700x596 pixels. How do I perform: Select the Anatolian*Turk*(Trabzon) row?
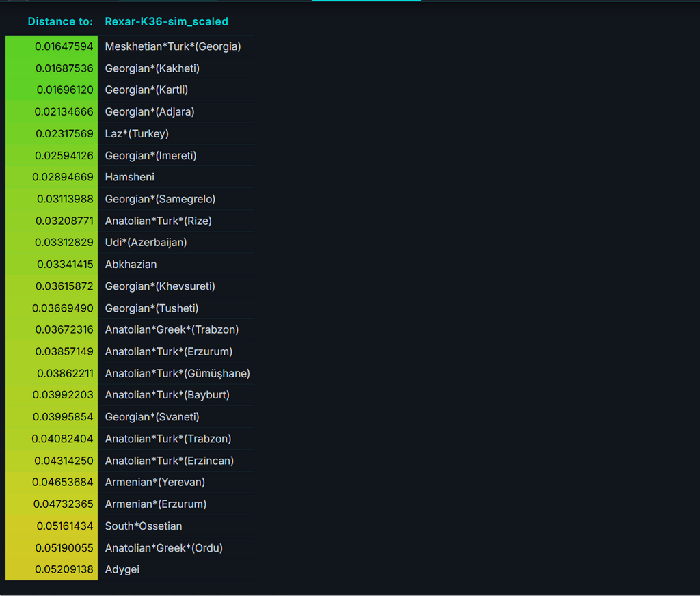coord(130,439)
